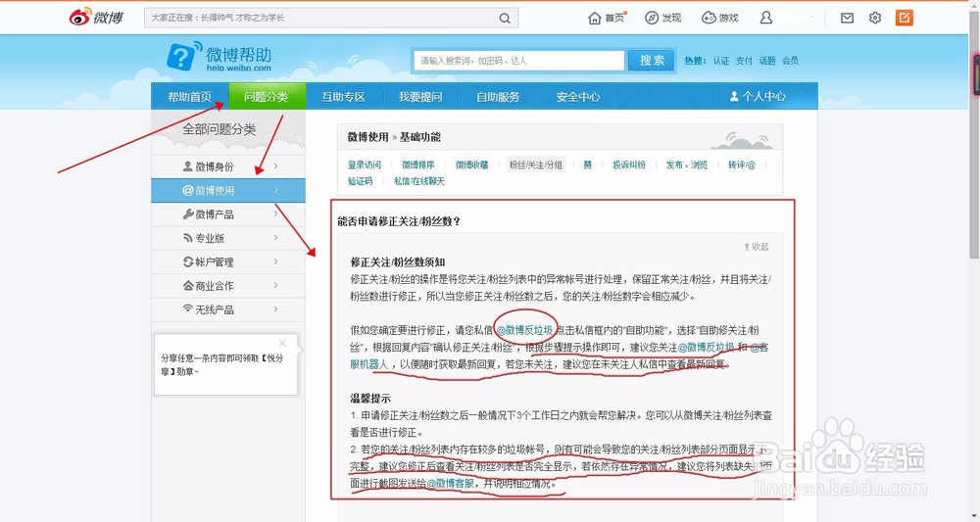The height and width of the screenshot is (522, 980).
Task: Expand the 微博产品 category arrow
Action: coord(275,214)
